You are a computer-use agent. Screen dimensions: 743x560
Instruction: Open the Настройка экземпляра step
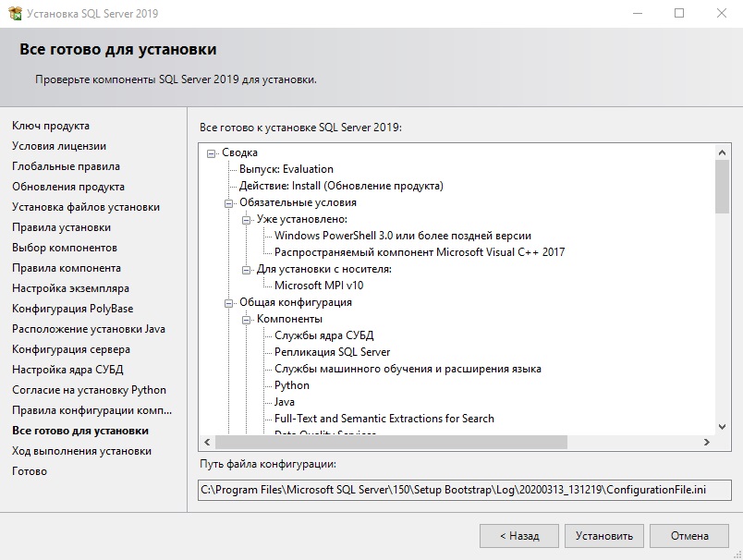(70, 288)
